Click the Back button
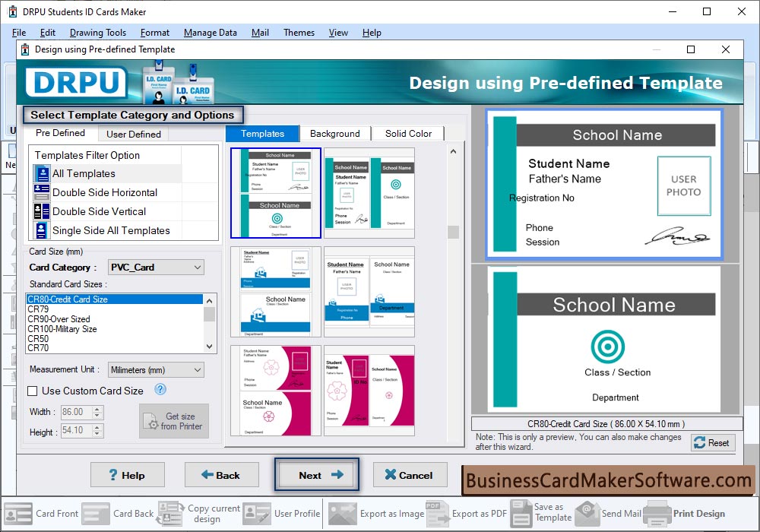760x532 pixels. coord(221,475)
